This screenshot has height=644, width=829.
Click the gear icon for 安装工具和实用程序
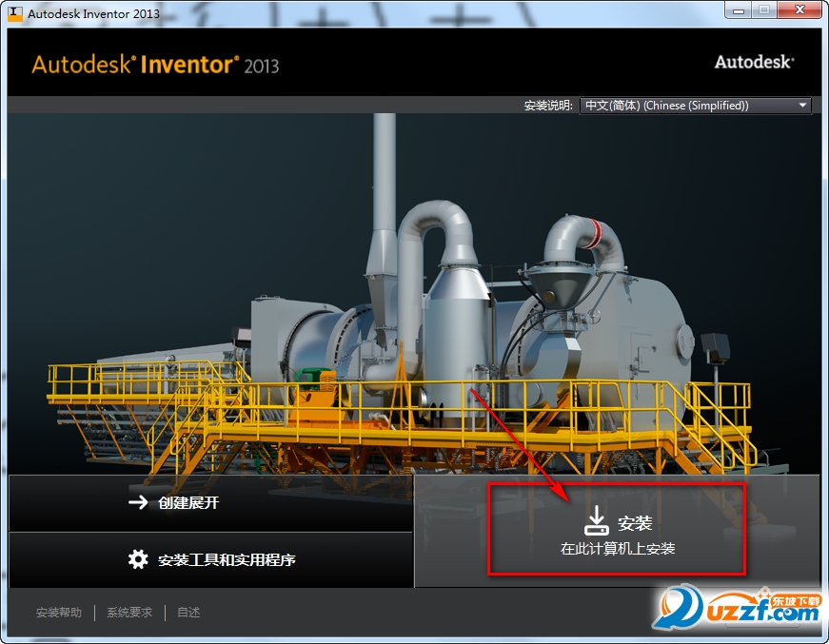click(x=138, y=559)
